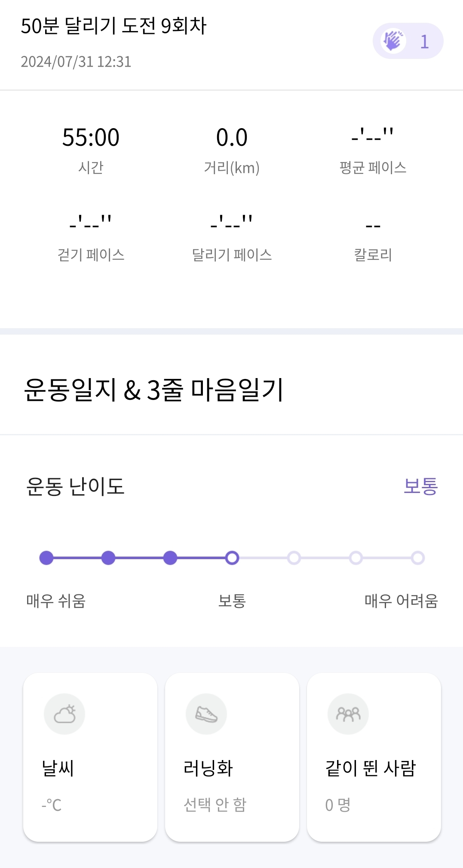Open the 러닝화 running shoes card

[232, 757]
